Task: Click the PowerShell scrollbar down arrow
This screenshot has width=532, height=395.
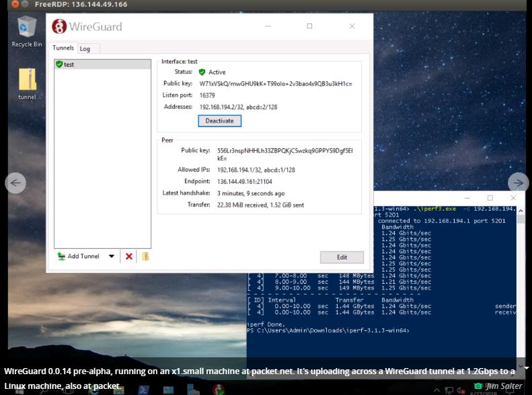Action: coord(521,366)
